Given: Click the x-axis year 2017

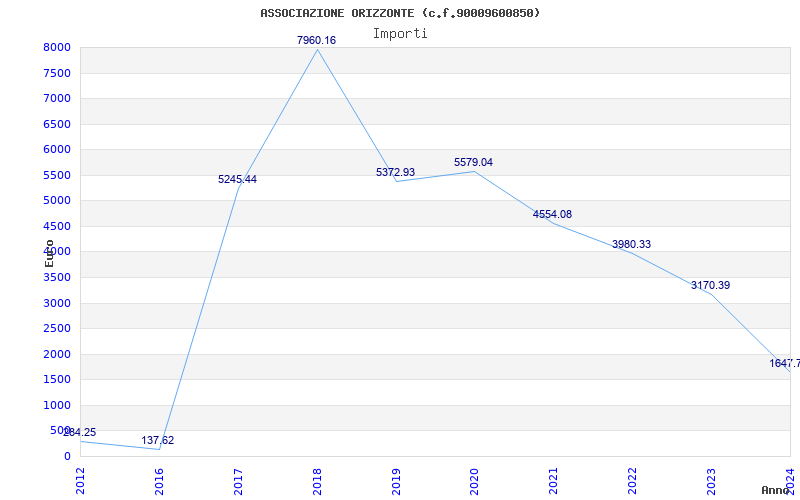Looking at the screenshot, I should pyautogui.click(x=238, y=481).
